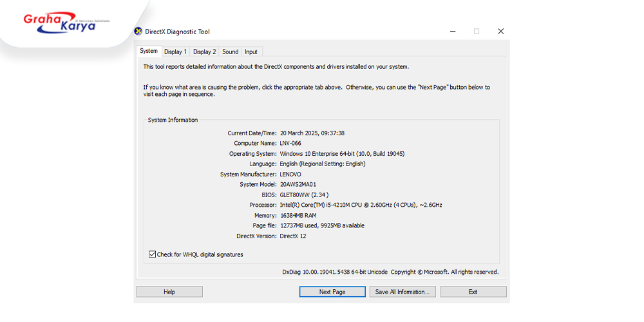The width and height of the screenshot is (644, 322).
Task: Click the DirectX Diagnostic Tool window title text
Action: coord(178,32)
